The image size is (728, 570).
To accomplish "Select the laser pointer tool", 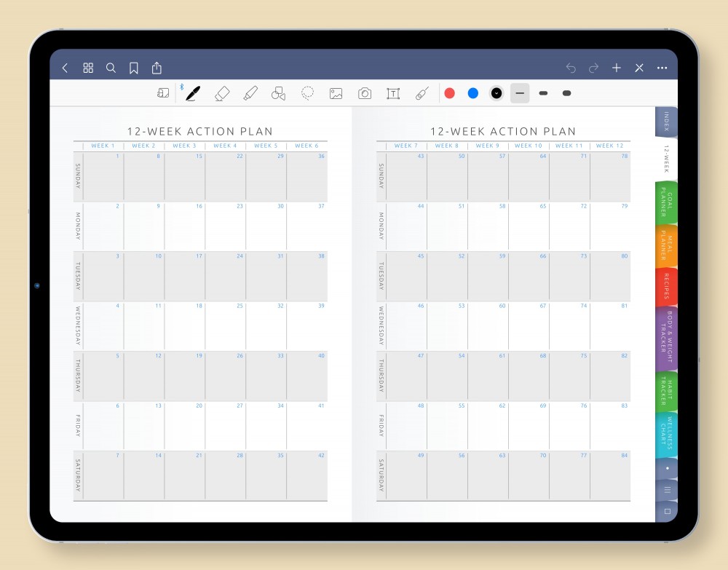I will pyautogui.click(x=422, y=93).
